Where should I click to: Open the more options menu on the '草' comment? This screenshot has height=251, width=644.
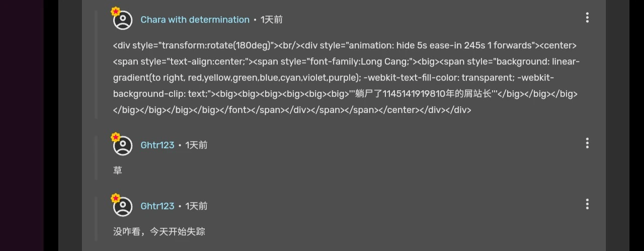[587, 144]
